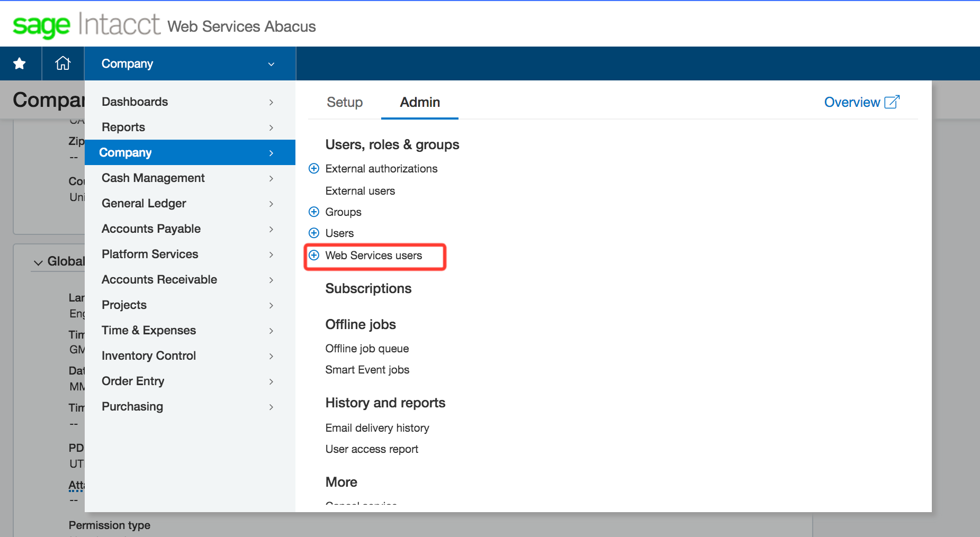Click the plus icon beside Web Services users
The height and width of the screenshot is (537, 980).
314,256
